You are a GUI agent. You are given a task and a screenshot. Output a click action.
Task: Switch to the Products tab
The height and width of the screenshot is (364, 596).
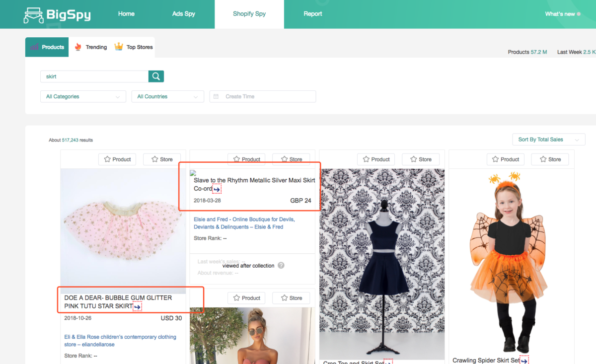[47, 47]
